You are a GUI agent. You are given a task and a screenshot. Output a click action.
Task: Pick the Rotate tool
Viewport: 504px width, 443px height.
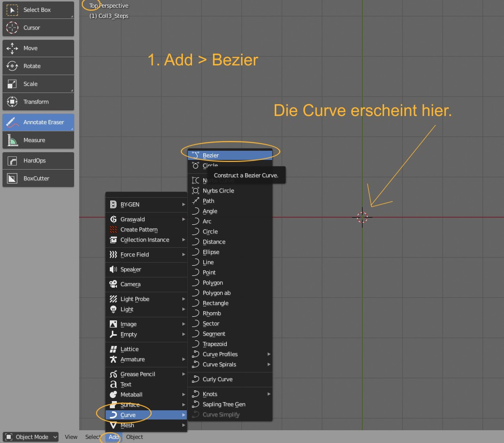38,66
